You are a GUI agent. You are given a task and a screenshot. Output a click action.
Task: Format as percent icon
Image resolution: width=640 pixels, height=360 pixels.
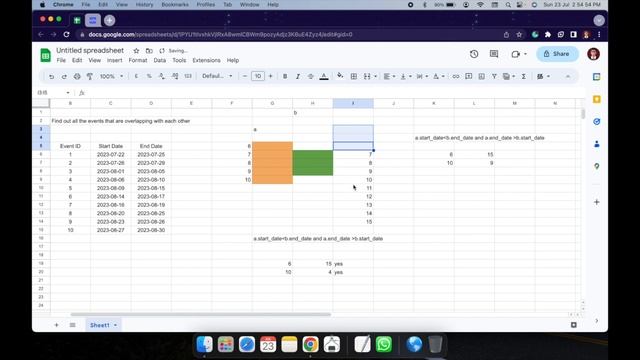[x=149, y=76]
